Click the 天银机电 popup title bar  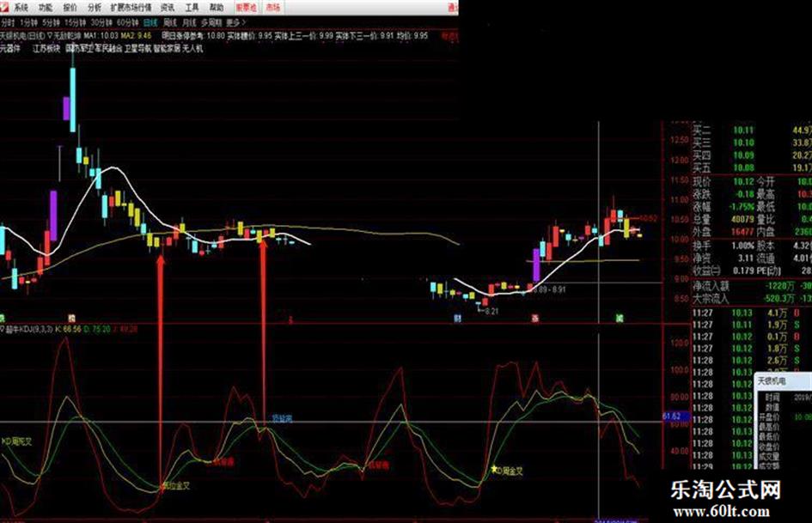click(x=783, y=381)
